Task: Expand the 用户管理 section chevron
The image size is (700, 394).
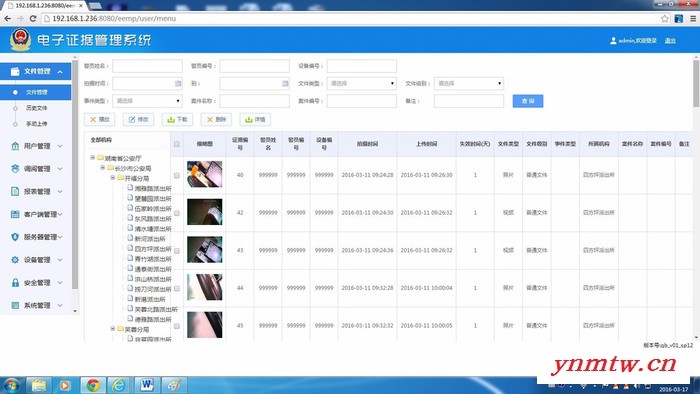Action: point(60,146)
